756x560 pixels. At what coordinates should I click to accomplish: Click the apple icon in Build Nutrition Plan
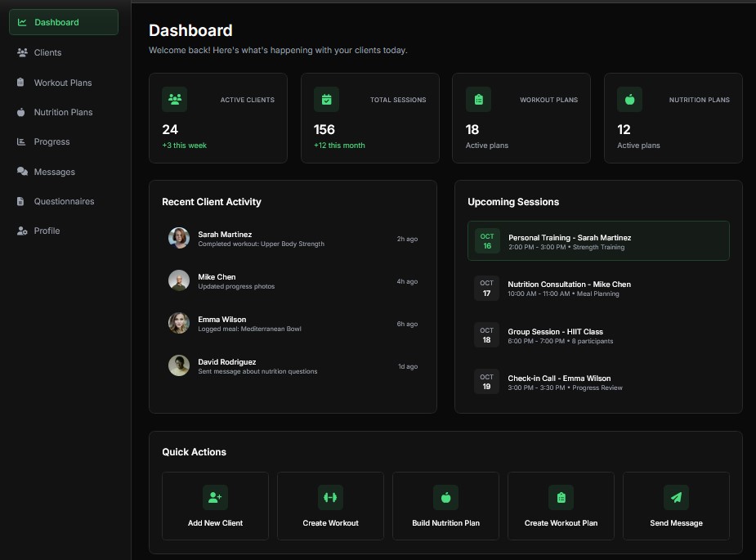pyautogui.click(x=445, y=497)
